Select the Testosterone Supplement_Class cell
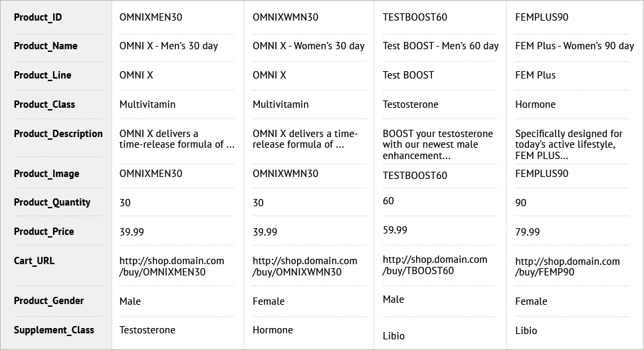This screenshot has height=350, width=644. click(x=148, y=330)
